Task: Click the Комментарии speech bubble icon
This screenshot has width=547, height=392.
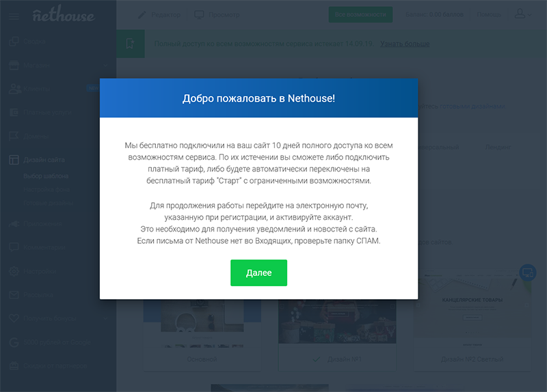Action: click(14, 247)
